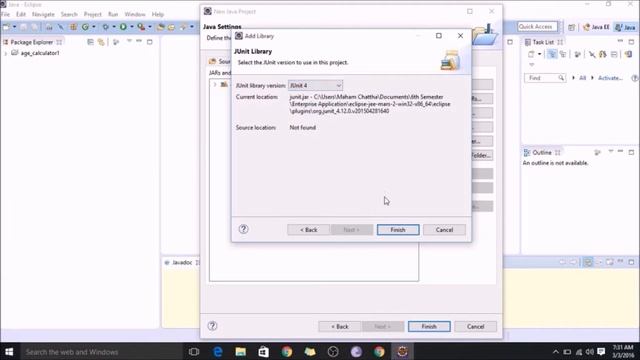
Task: Open the Debug dropdown arrow
Action: [x=114, y=27]
